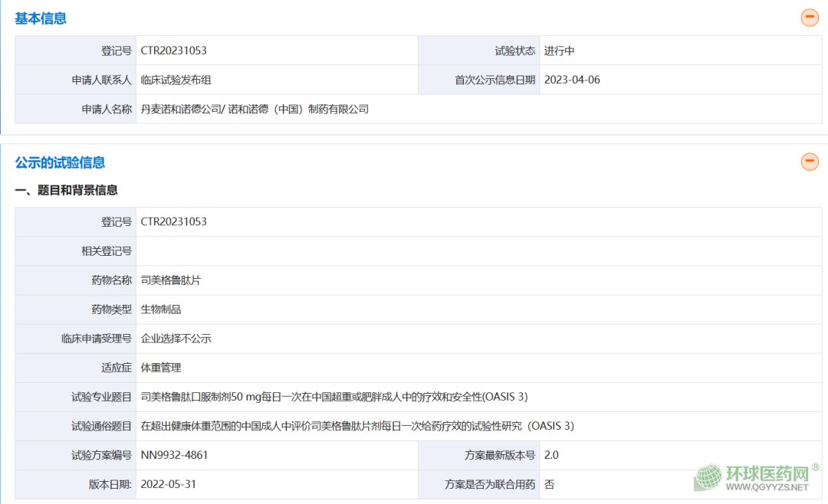This screenshot has height=504, width=828.
Task: Collapse the 公示的试验信息 section with minus icon
Action: click(x=810, y=162)
